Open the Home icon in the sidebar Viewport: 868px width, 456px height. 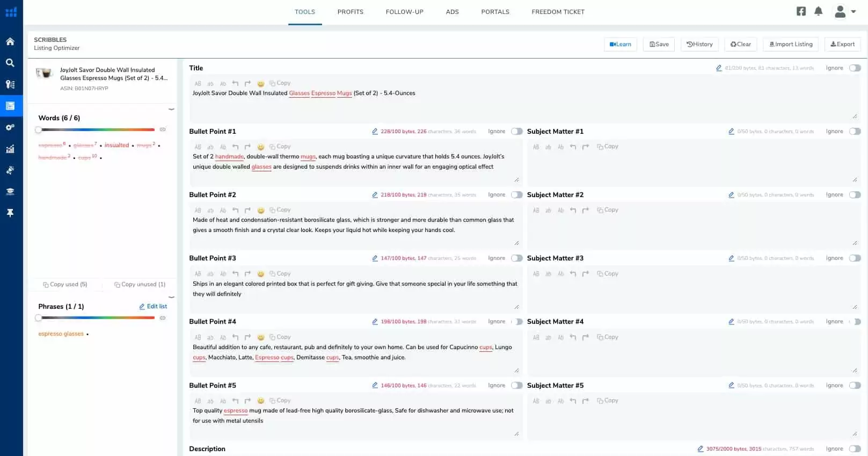click(10, 41)
